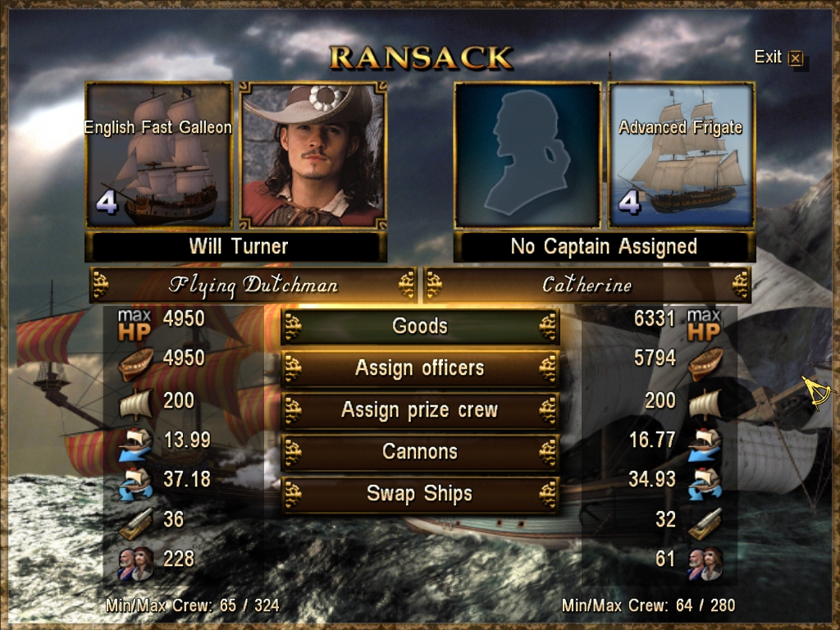
Task: Choose Assign prize crew
Action: [420, 410]
